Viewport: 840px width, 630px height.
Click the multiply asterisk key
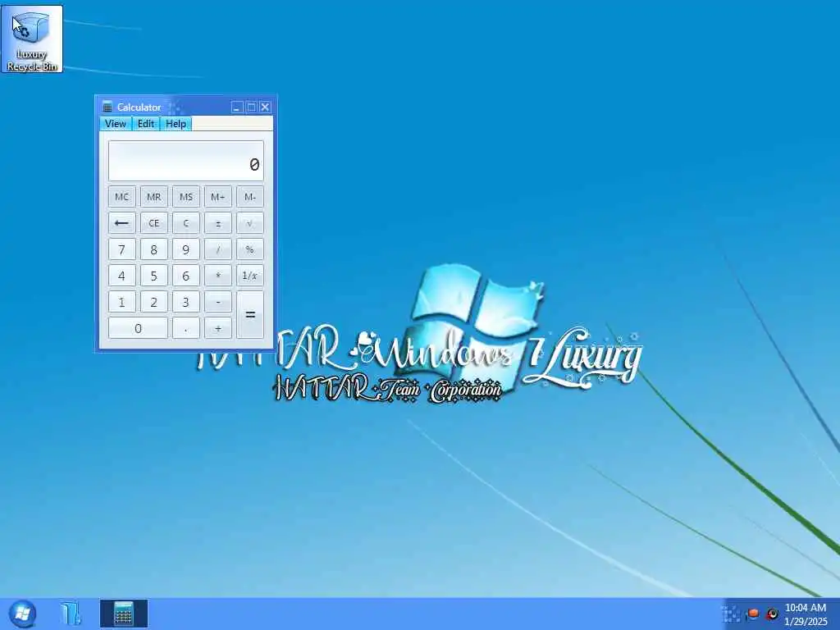click(218, 276)
